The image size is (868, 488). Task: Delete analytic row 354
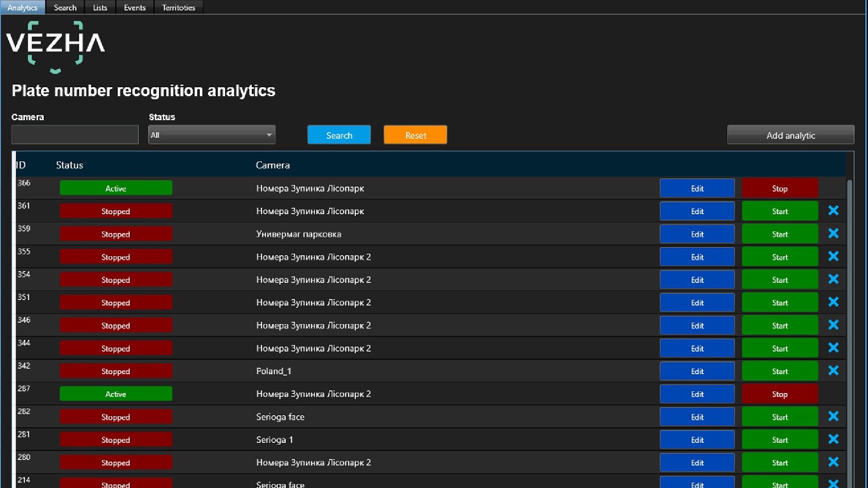(833, 279)
